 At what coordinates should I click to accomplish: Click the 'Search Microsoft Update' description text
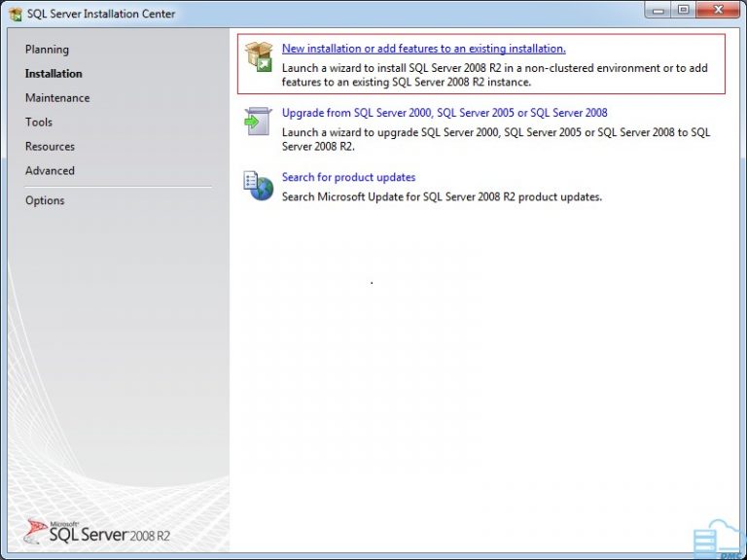pyautogui.click(x=442, y=196)
